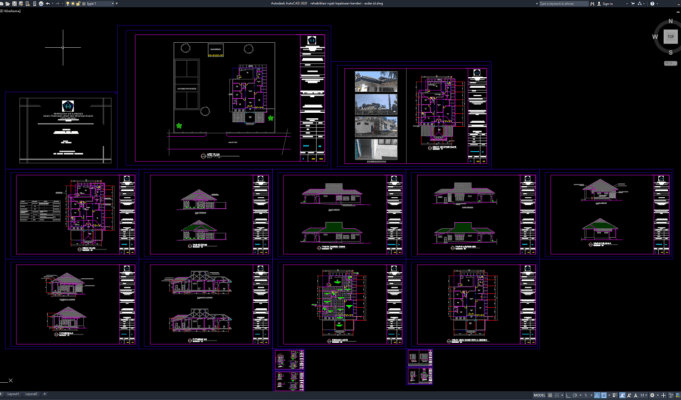Click the Save icon in quick access toolbar
This screenshot has width=681, height=400.
click(14, 3)
